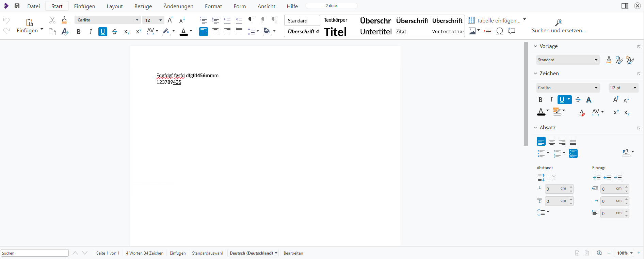This screenshot has width=644, height=259.
Task: Center align text in the toolbar
Action: 215,32
